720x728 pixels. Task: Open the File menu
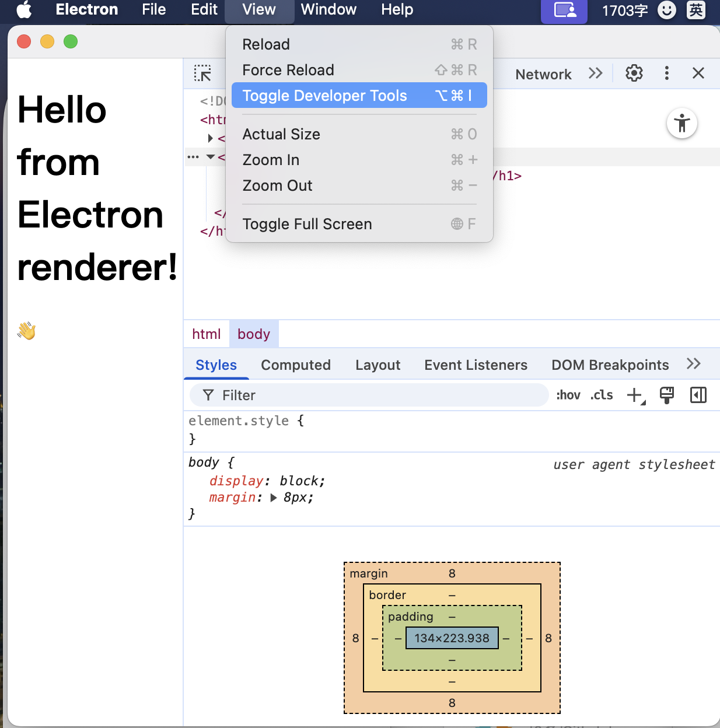pyautogui.click(x=153, y=10)
